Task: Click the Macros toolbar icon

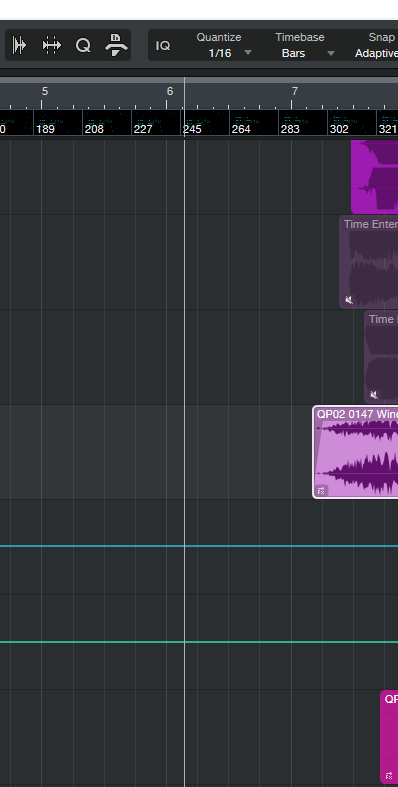Action: [116, 45]
